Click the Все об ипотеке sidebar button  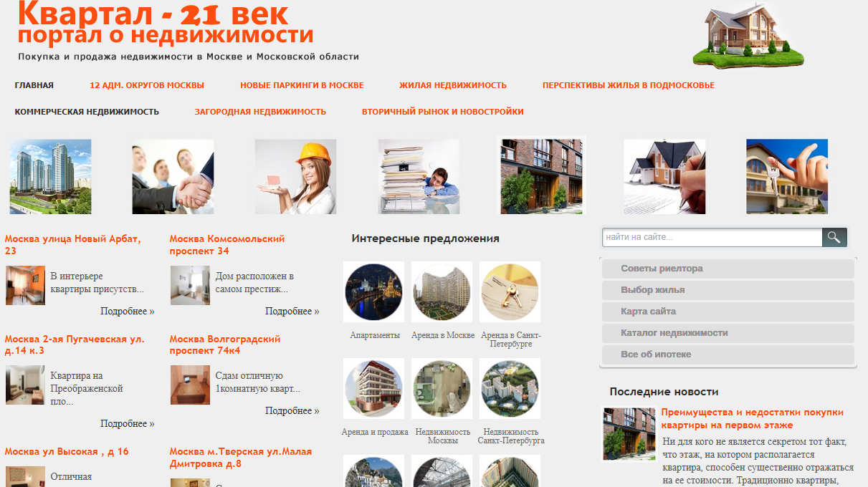point(728,355)
